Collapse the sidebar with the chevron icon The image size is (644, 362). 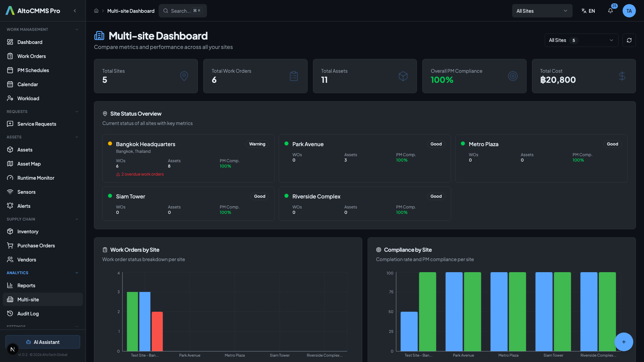coord(75,11)
